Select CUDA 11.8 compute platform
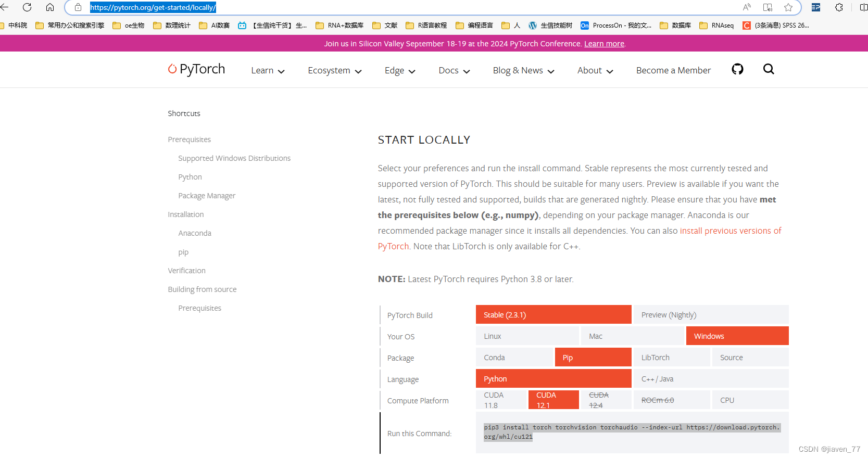Screen dimensions: 868x458 pos(501,400)
